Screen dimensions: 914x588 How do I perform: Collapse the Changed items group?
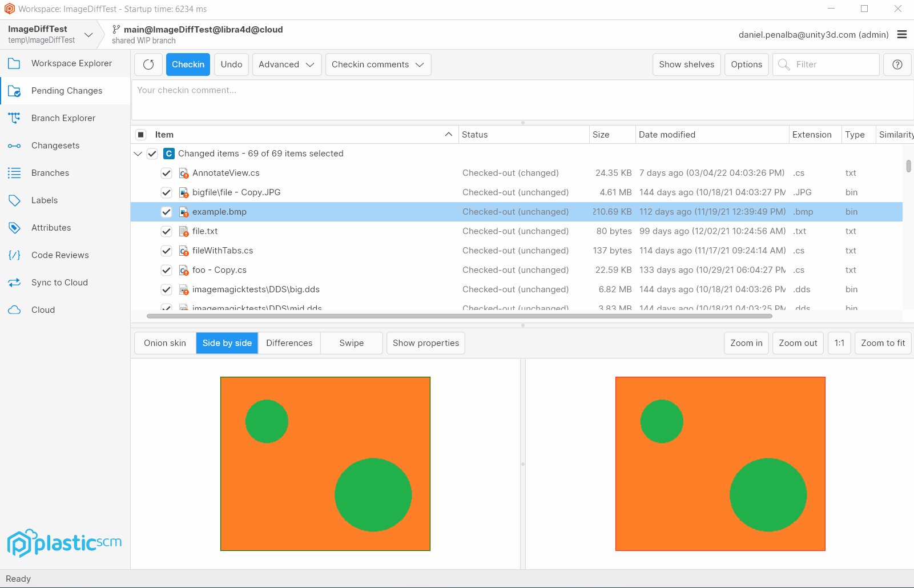[x=138, y=154]
